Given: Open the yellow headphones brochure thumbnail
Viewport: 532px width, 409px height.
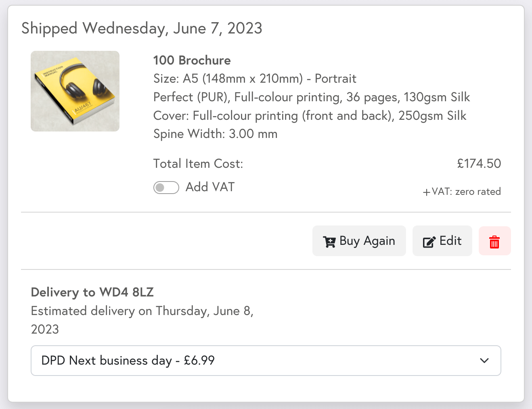Looking at the screenshot, I should pyautogui.click(x=75, y=91).
